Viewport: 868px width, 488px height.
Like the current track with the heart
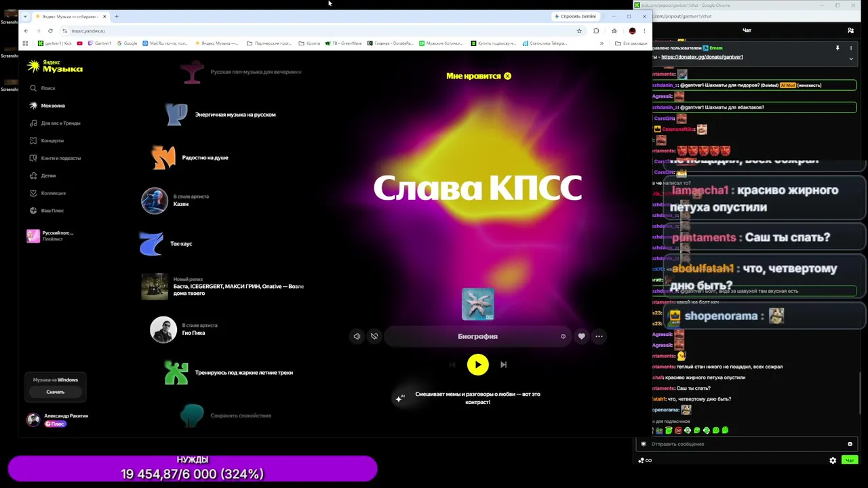[x=581, y=336]
